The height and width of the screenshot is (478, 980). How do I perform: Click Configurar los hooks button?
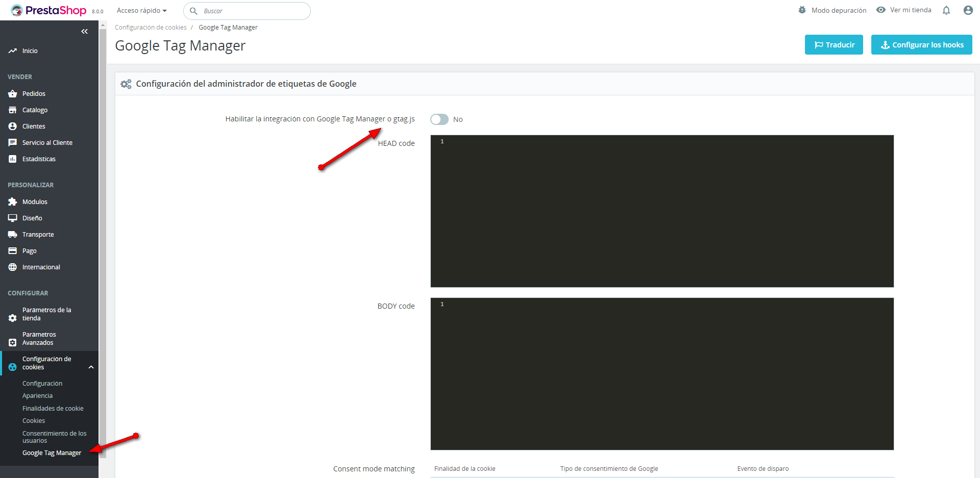tap(922, 45)
